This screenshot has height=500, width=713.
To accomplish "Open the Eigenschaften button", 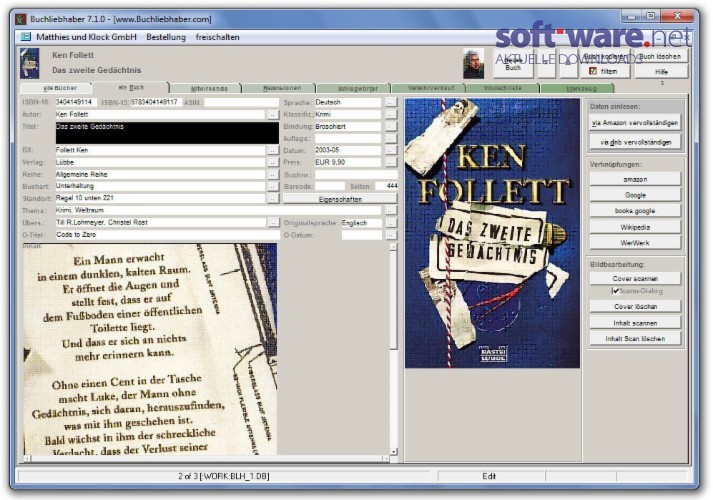I will pyautogui.click(x=340, y=199).
